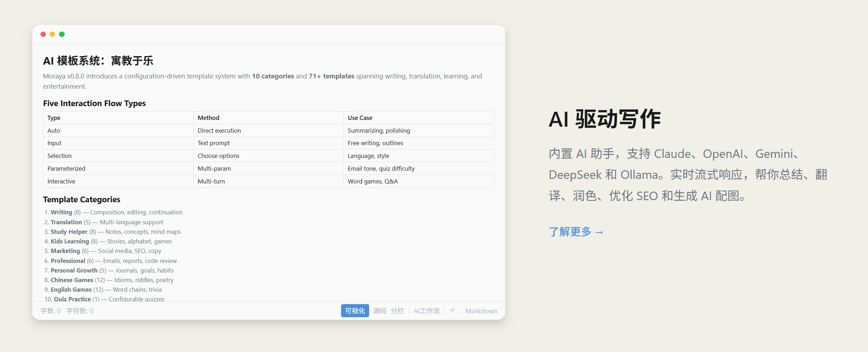Select the Choose options cell
The image size is (868, 352).
click(269, 156)
